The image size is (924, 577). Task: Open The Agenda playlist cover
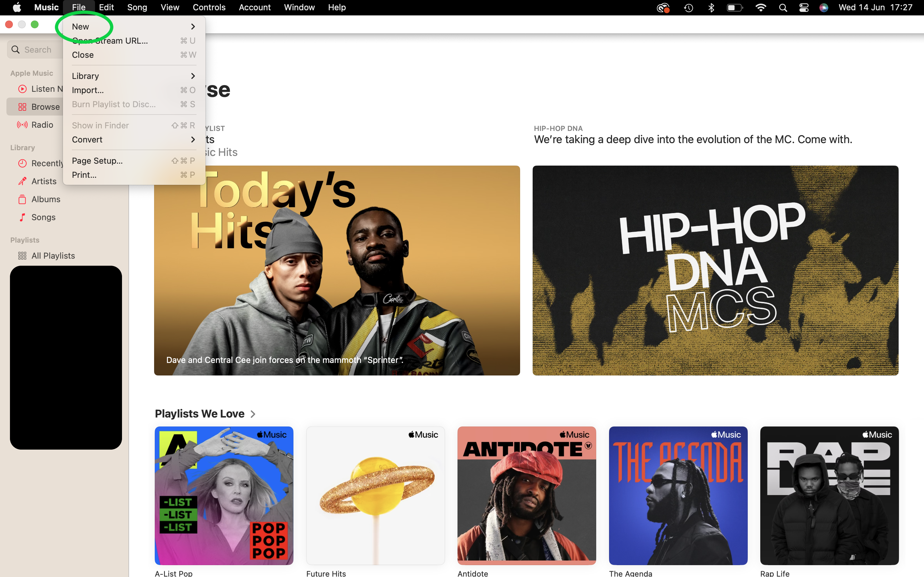(678, 496)
